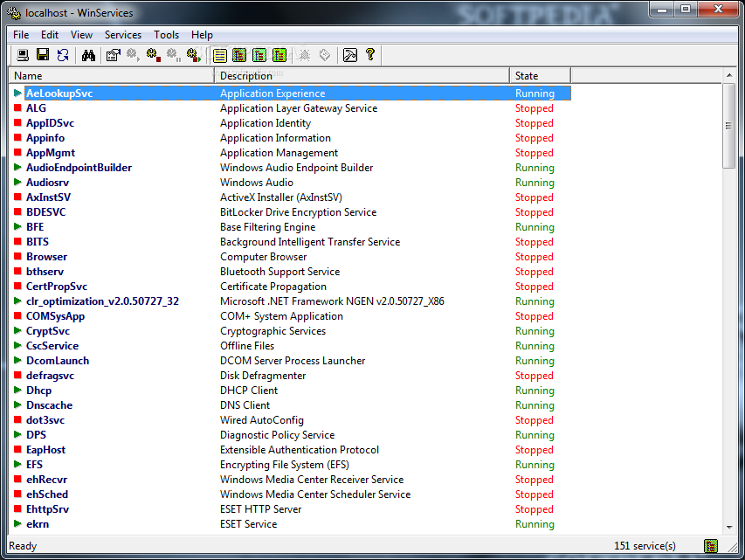Sort by the Name column header
This screenshot has width=745, height=560.
coord(112,76)
